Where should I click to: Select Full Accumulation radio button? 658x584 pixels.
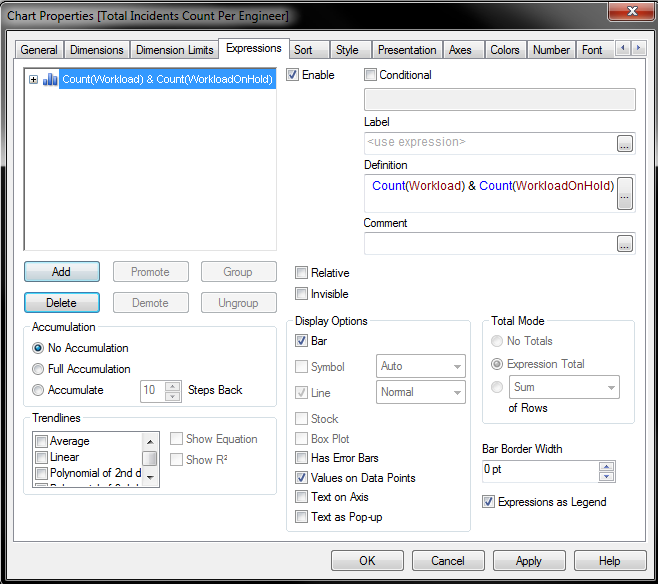click(38, 369)
